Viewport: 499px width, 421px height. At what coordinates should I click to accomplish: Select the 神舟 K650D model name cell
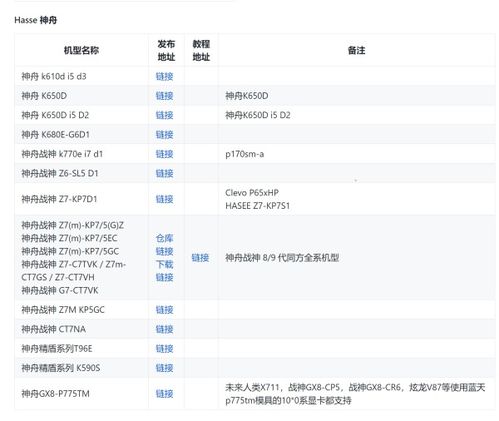tap(44, 96)
